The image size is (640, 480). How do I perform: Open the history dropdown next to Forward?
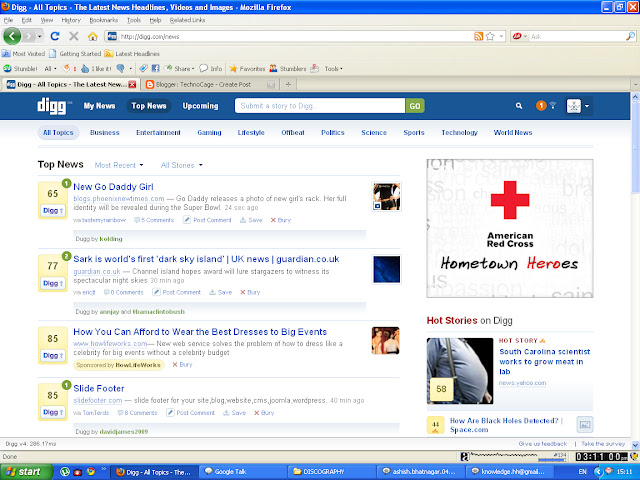pos(40,36)
